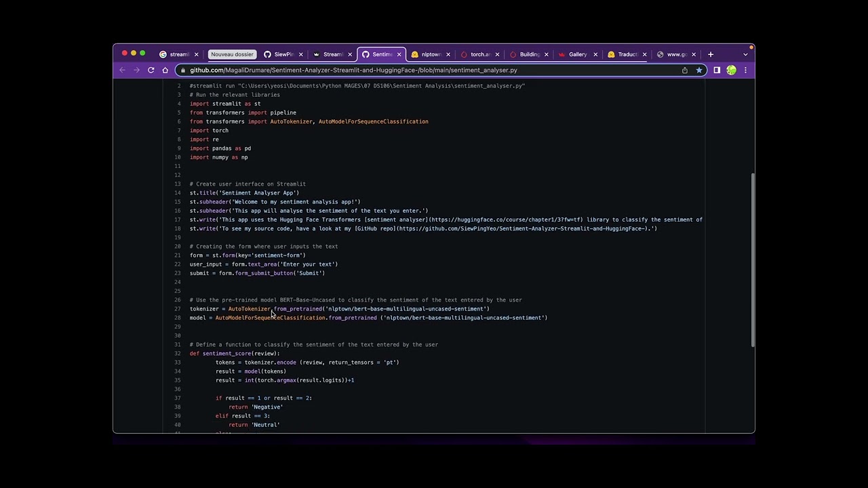This screenshot has height=488, width=868.
Task: Click 'import pandas as pd' line
Action: [220, 148]
